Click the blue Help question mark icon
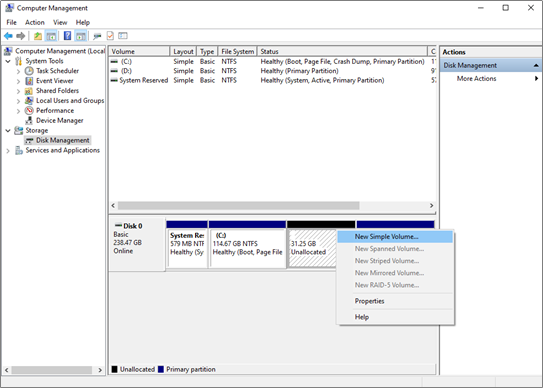 (68, 36)
